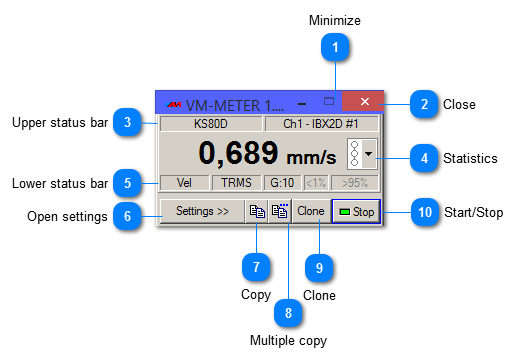Click the VM-METER app logo icon

[x=174, y=105]
